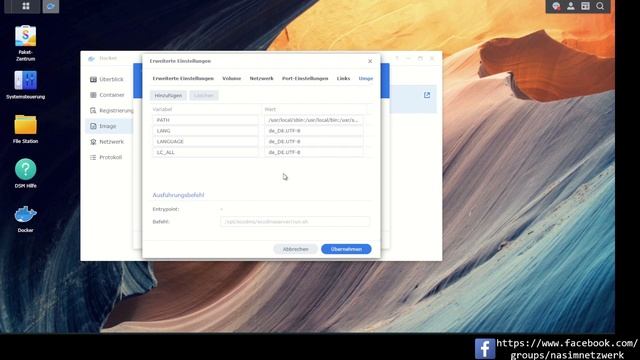Click the LC_ALL variable cell
The width and height of the screenshot is (640, 360).
[206, 152]
